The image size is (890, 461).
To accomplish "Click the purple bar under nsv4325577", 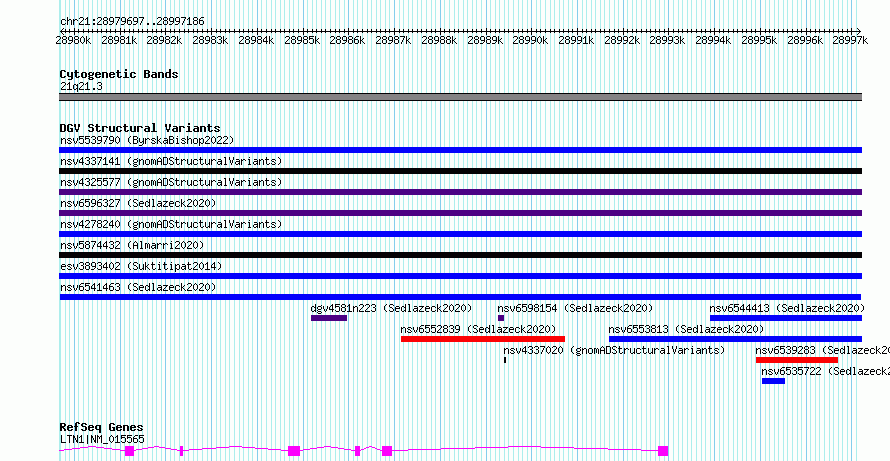I will point(460,192).
